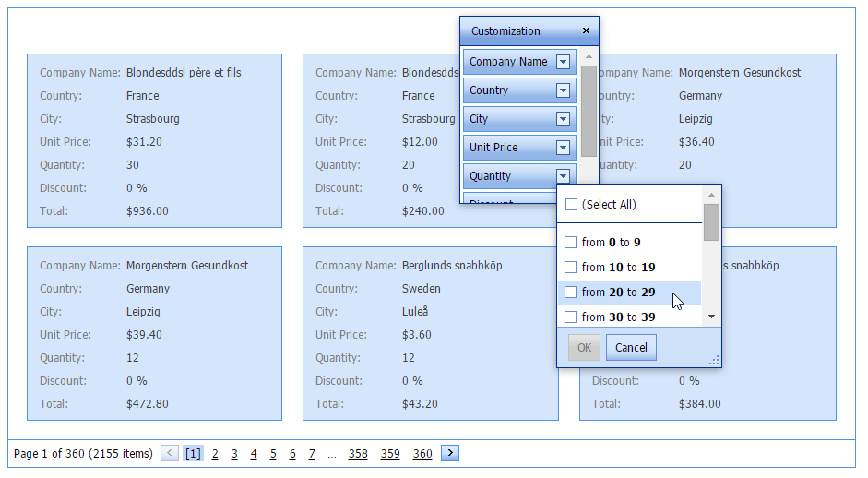The width and height of the screenshot is (868, 478).
Task: Click Customization window scroll-up arrow
Action: coord(589,56)
